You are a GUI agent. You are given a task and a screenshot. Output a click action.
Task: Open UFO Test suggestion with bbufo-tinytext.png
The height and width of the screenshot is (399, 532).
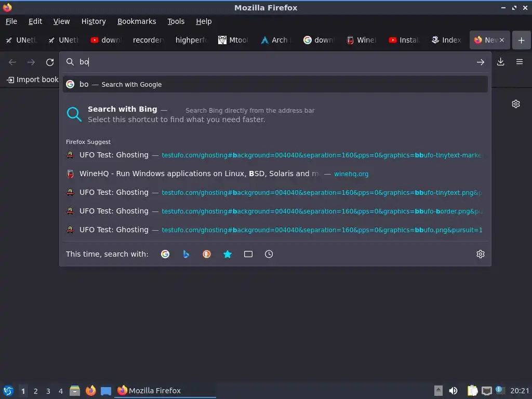275,192
